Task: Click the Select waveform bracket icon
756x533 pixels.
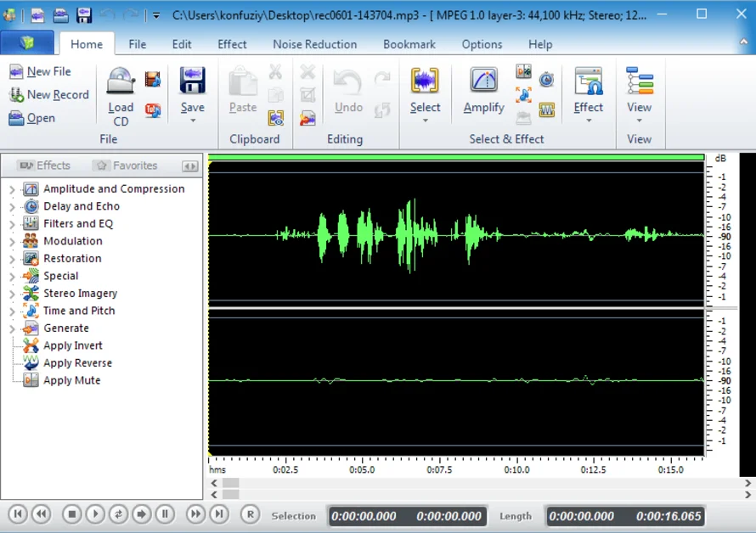Action: coord(425,80)
